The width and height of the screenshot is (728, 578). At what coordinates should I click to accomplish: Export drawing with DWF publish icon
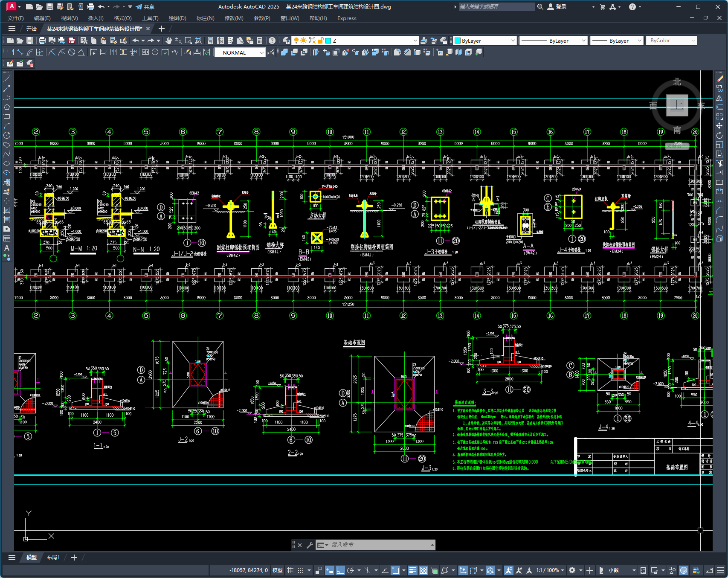point(72,41)
